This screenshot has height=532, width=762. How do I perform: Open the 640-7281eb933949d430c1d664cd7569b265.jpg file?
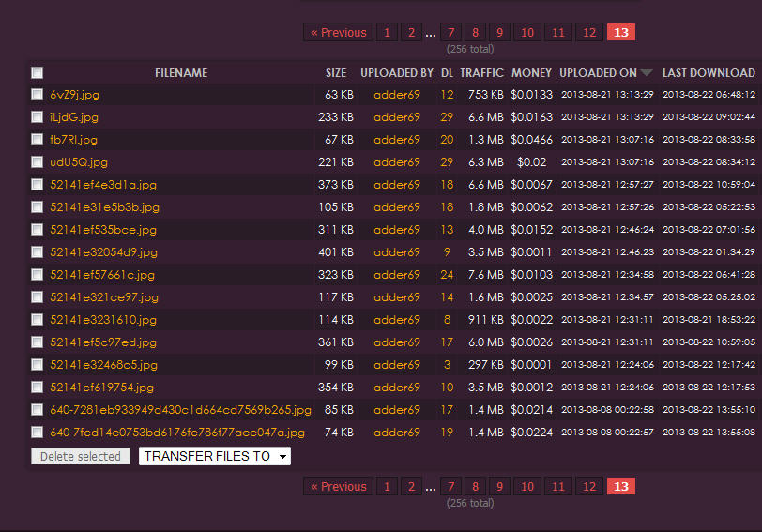point(180,410)
